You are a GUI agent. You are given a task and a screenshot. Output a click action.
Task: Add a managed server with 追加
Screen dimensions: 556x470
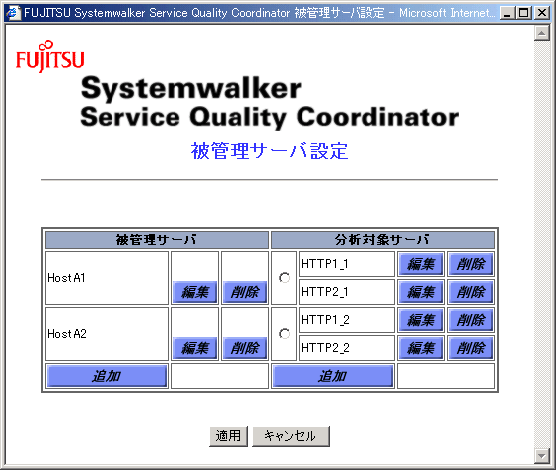pos(107,376)
